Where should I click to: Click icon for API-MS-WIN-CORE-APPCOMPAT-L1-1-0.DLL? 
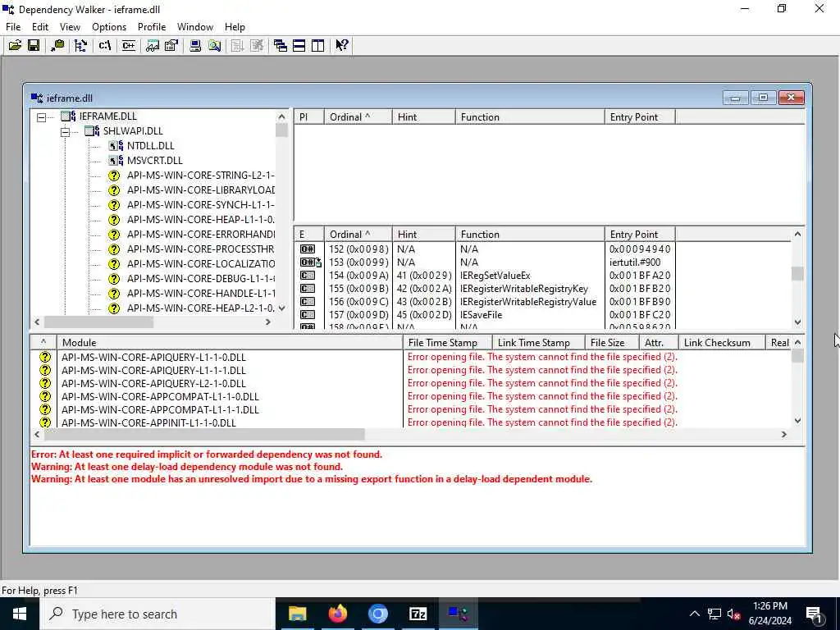coord(45,397)
